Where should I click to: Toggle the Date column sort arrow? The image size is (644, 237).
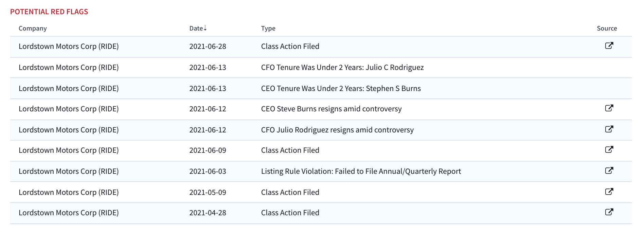coord(205,28)
